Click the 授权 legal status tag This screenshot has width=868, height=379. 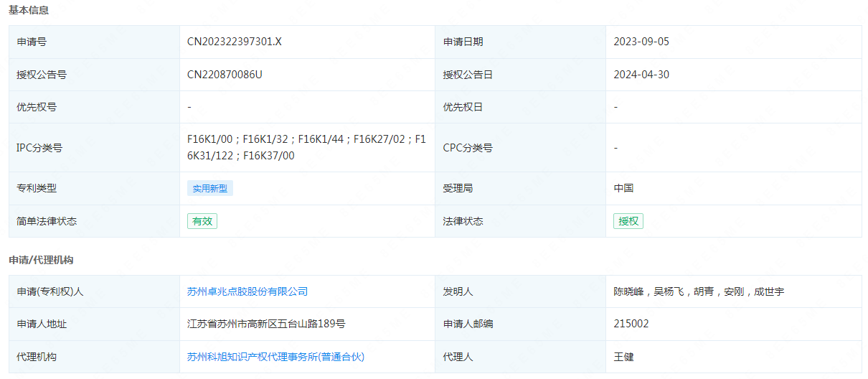click(x=628, y=221)
